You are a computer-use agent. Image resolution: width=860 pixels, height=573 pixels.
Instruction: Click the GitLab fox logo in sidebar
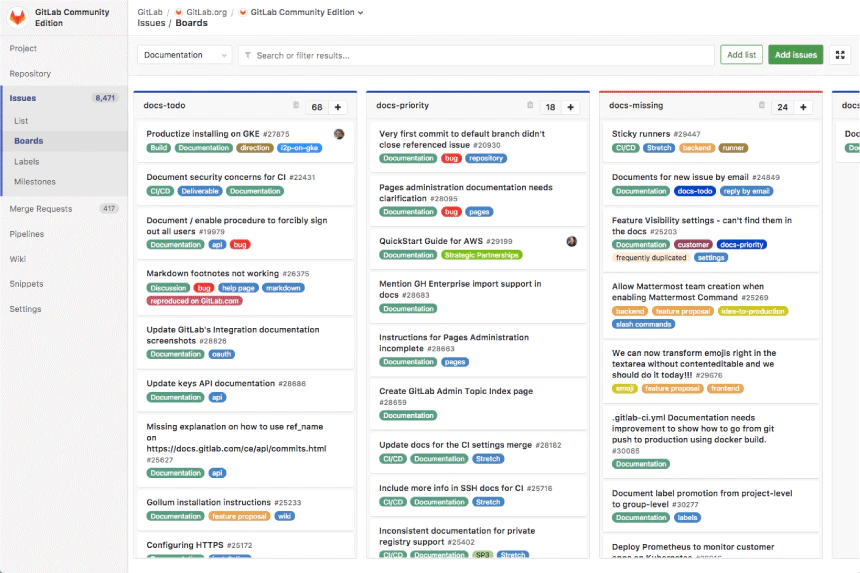[x=18, y=17]
